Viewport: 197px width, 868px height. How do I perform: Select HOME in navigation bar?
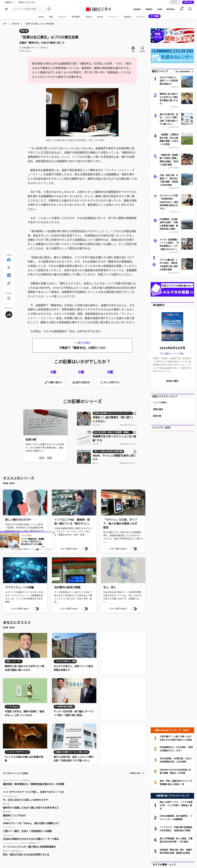coord(41,16)
